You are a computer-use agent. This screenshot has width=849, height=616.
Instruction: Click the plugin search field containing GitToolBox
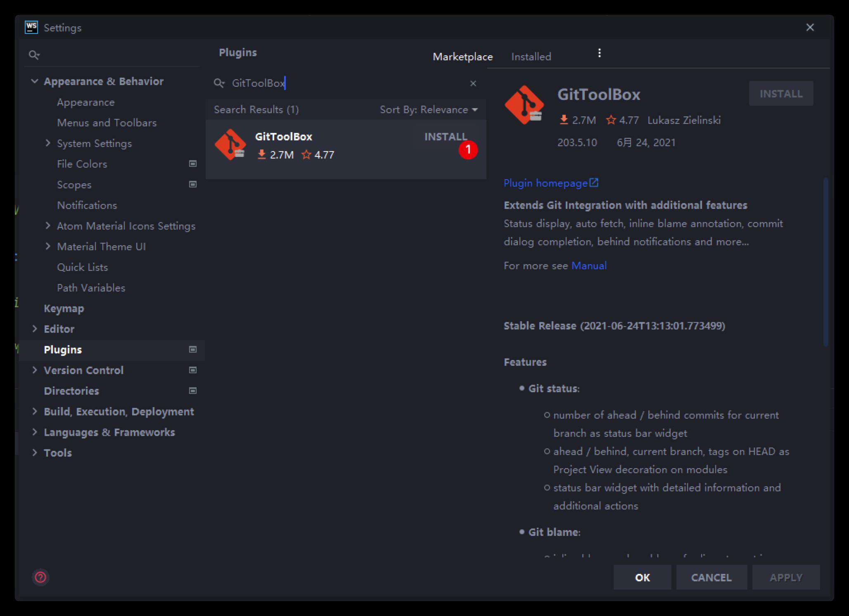(347, 83)
